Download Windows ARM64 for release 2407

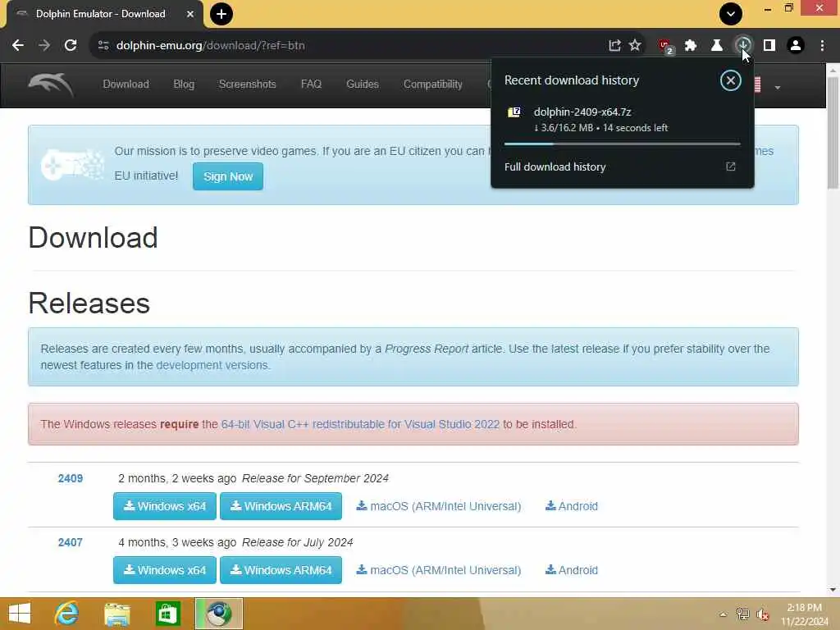click(x=281, y=570)
